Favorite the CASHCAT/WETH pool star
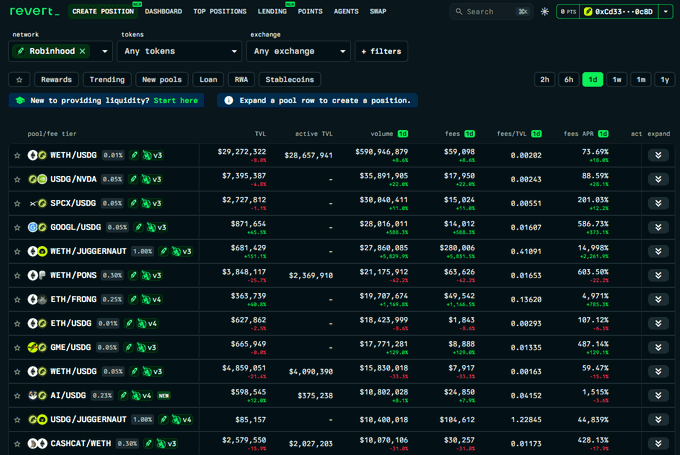The image size is (680, 455). tap(17, 444)
